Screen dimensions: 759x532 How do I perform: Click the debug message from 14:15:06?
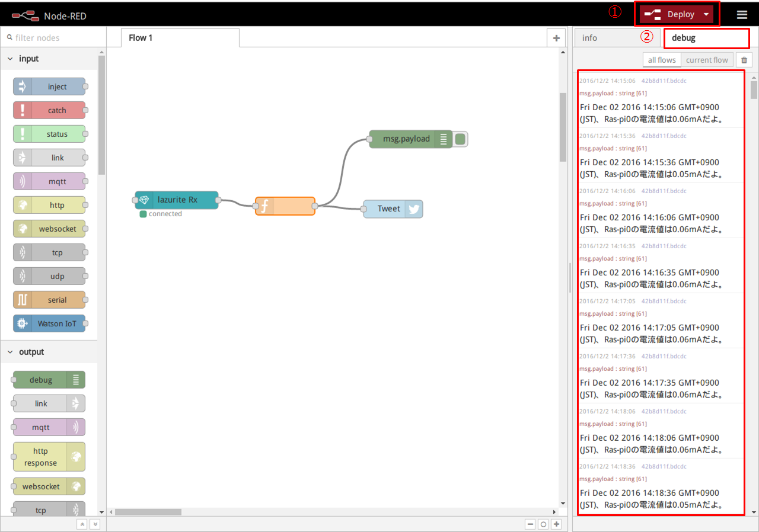[661, 101]
